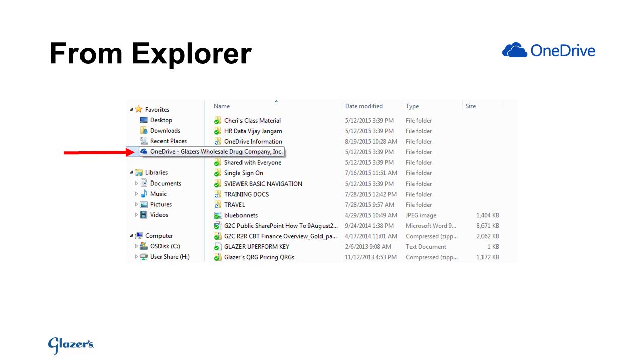The height and width of the screenshot is (362, 644).
Task: Click the Downloads folder icon
Action: [144, 130]
